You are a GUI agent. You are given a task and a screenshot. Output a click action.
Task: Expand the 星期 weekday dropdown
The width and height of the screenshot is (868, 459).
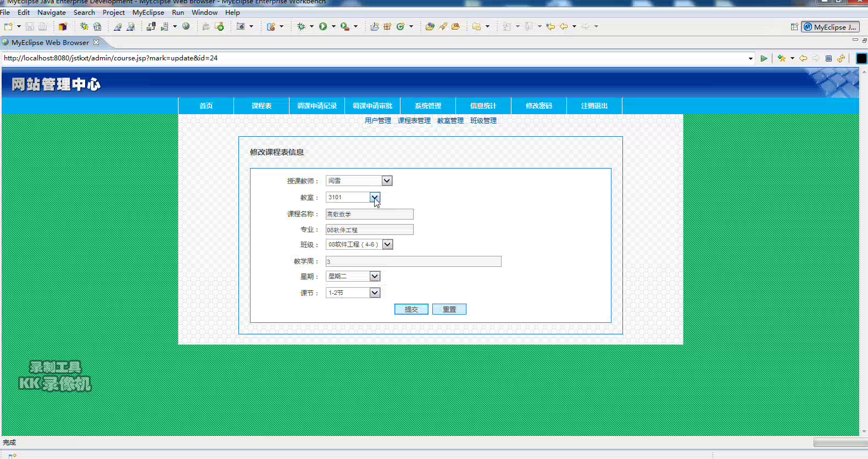click(x=375, y=276)
